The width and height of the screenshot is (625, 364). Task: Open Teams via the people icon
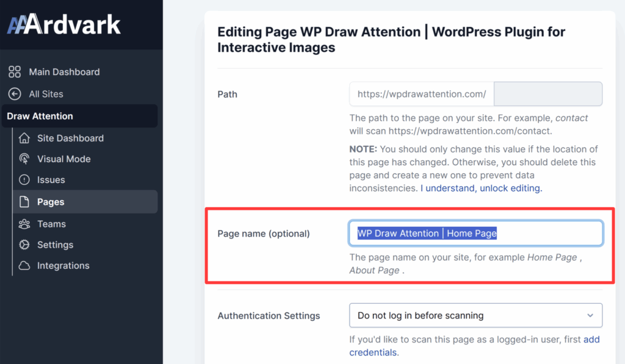tap(23, 224)
